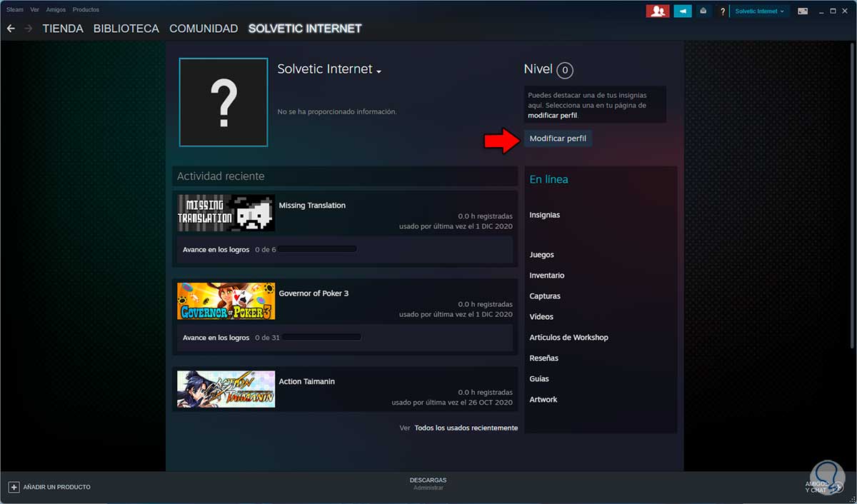This screenshot has height=504, width=857.
Task: Click the En línea status text
Action: (548, 180)
